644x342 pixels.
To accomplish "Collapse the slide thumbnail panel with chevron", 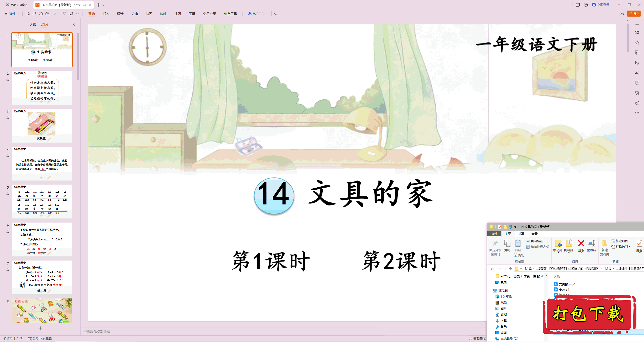I will click(74, 24).
